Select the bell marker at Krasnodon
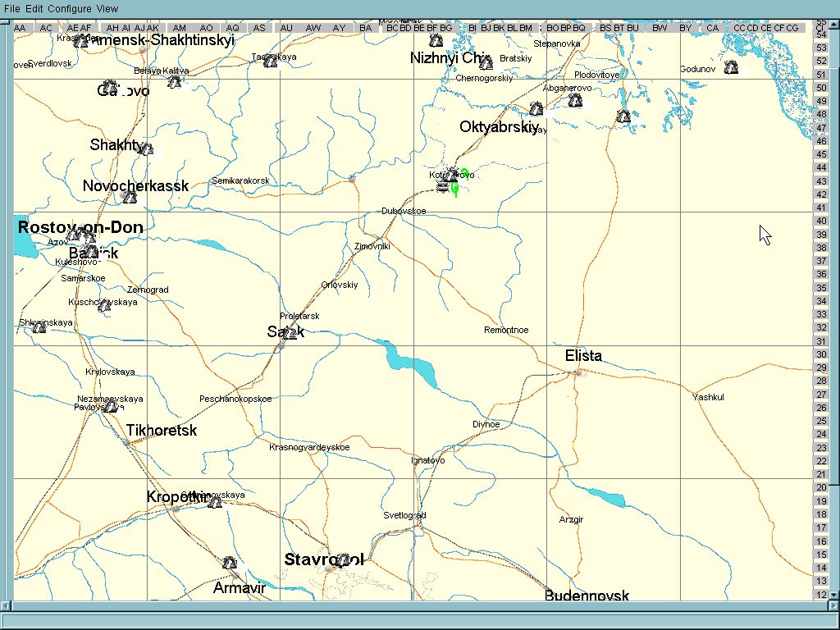Image resolution: width=840 pixels, height=630 pixels. pyautogui.click(x=81, y=41)
